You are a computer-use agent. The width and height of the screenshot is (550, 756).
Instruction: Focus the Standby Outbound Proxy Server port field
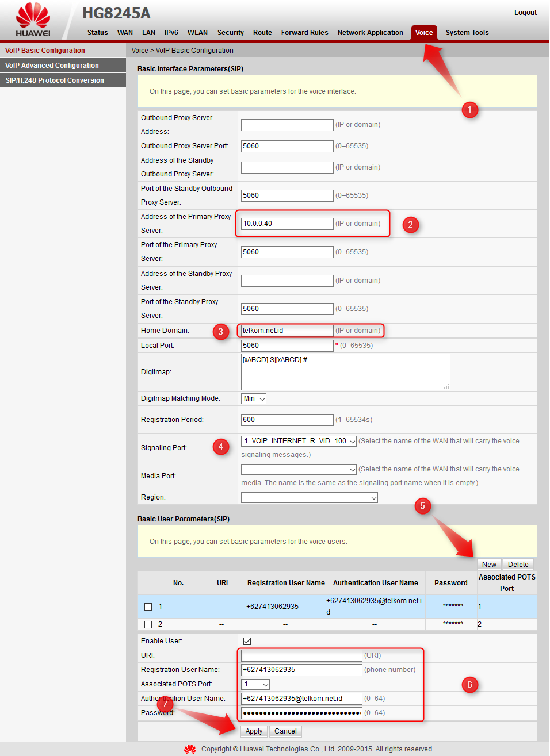coord(287,195)
